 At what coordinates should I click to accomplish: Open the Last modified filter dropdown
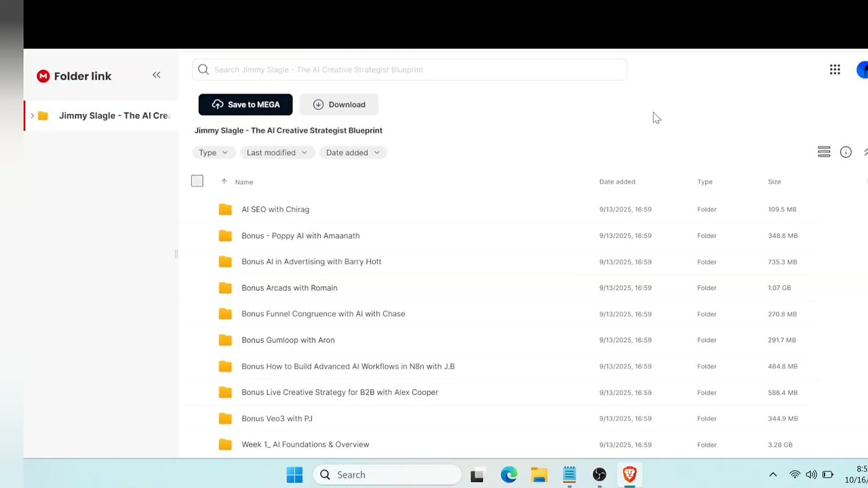[277, 152]
